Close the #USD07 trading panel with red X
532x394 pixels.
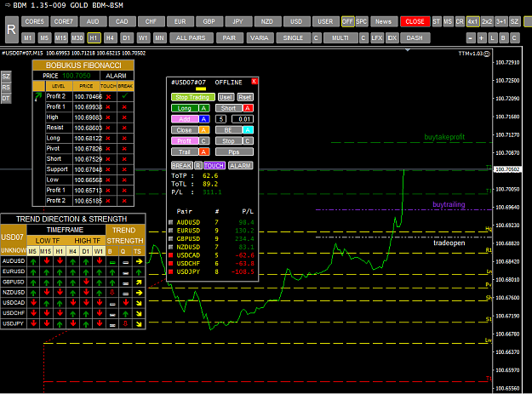[255, 82]
